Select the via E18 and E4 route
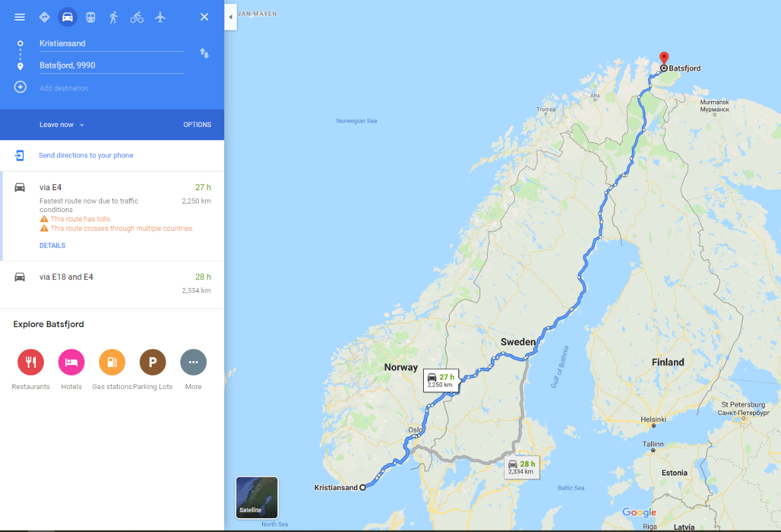The height and width of the screenshot is (532, 781). pos(112,284)
